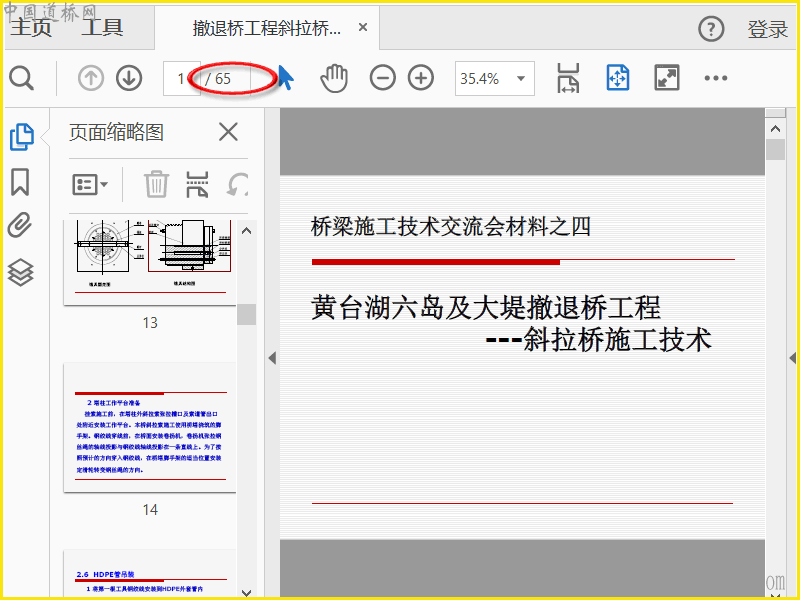Expand right tools pane arrow
This screenshot has height=600, width=800.
pos(792,358)
